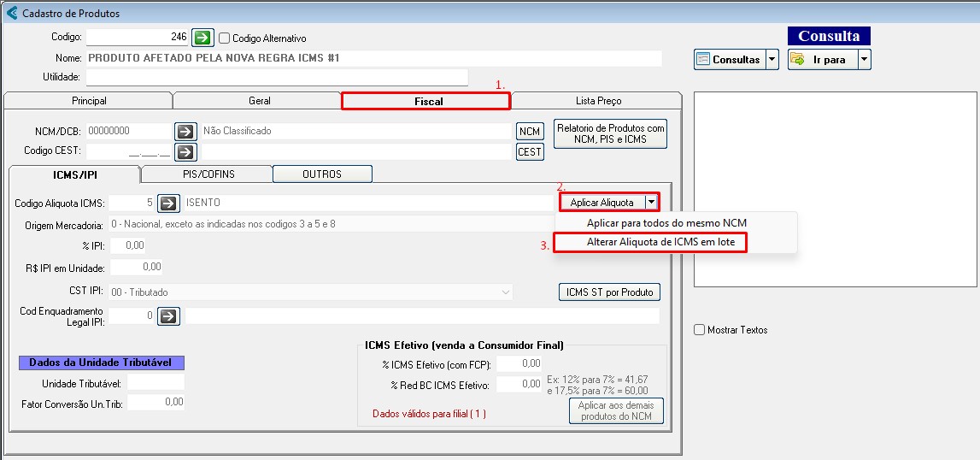Click the NCM button
Screen dimensions: 980x460
click(530, 132)
